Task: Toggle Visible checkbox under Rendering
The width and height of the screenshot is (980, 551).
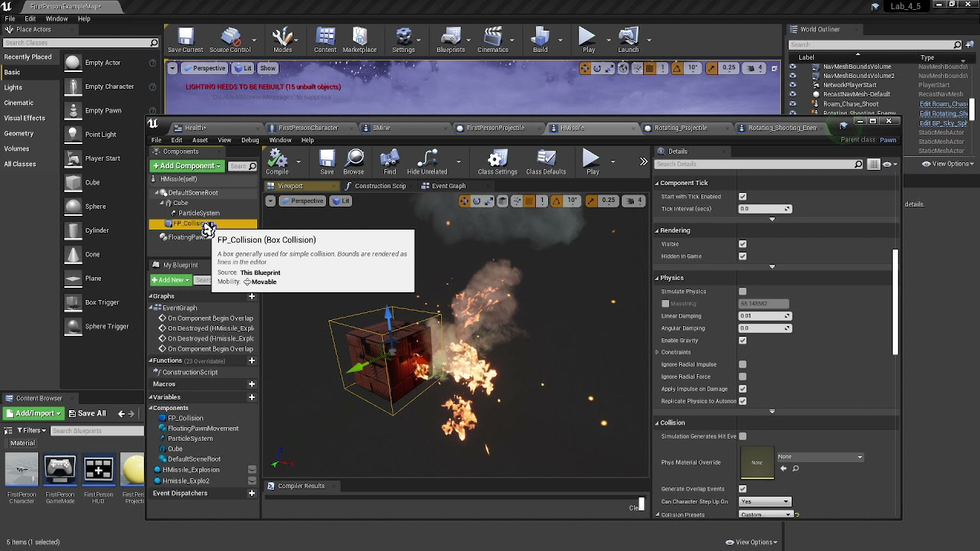Action: point(743,244)
